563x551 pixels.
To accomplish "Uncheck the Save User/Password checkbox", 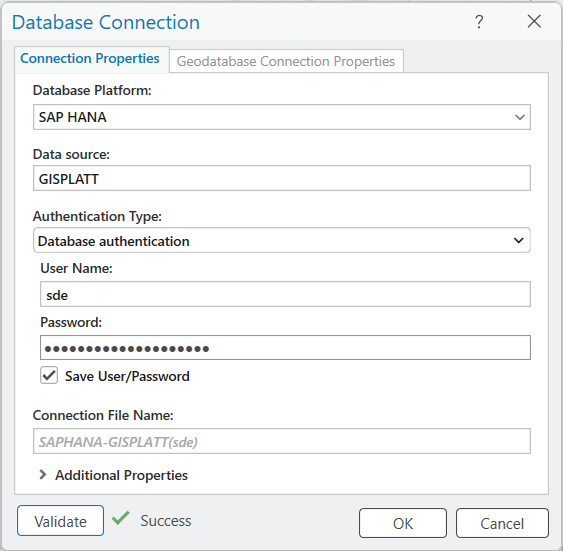I will pos(49,375).
